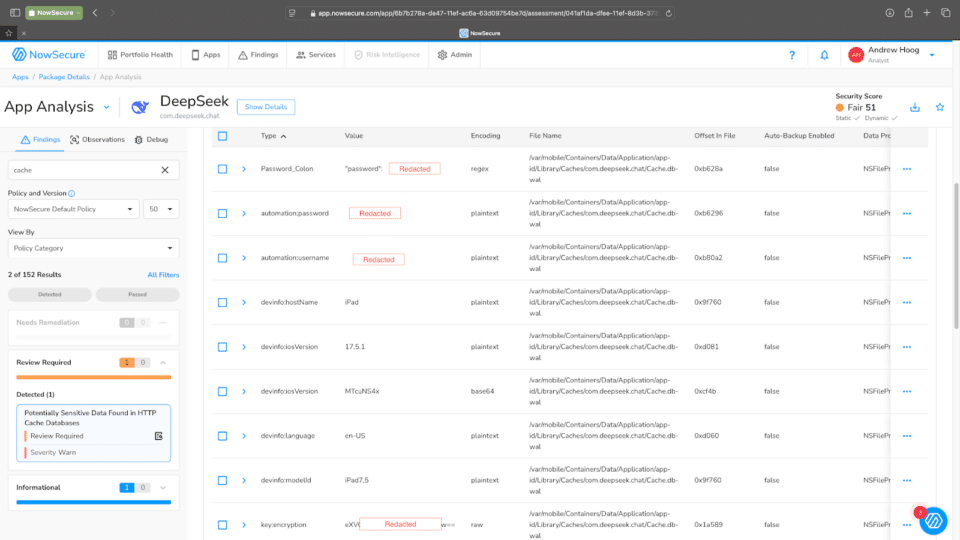Switch to the Observations tab
This screenshot has height=540, width=960.
coord(97,140)
